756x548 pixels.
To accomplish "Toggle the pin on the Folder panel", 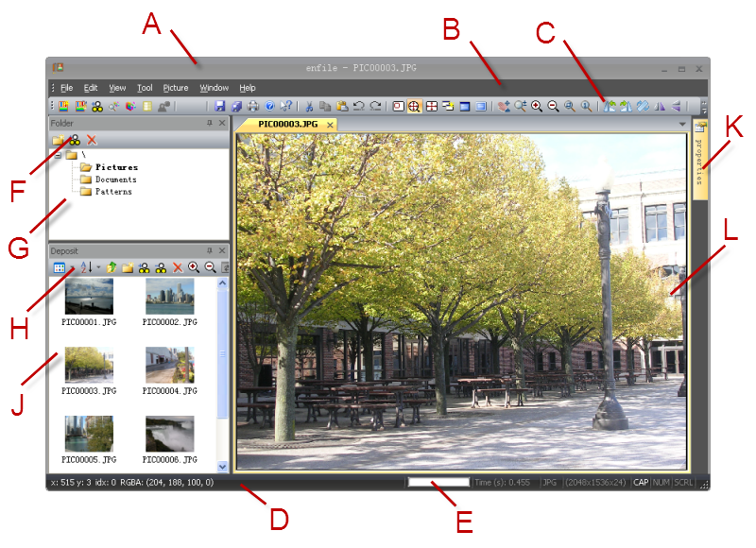I will pyautogui.click(x=210, y=124).
